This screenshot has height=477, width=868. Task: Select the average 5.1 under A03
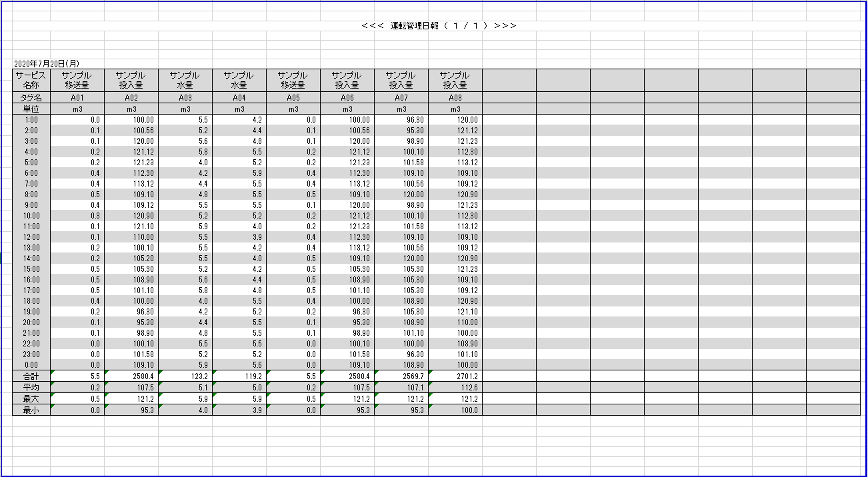pyautogui.click(x=185, y=388)
